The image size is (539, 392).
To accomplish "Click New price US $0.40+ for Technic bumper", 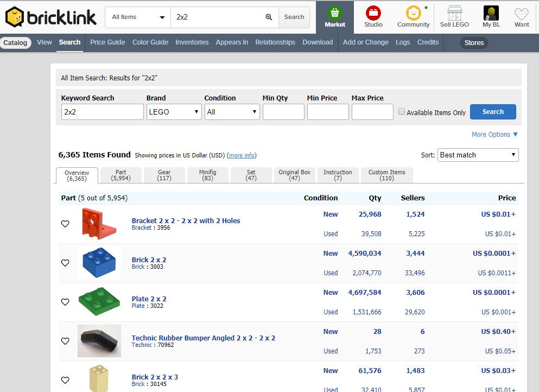I will coord(498,332).
